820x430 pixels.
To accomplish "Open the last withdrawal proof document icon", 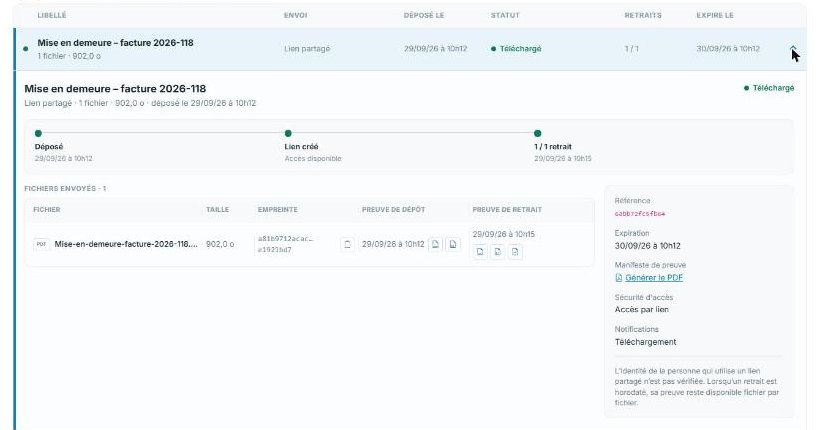I will (515, 252).
